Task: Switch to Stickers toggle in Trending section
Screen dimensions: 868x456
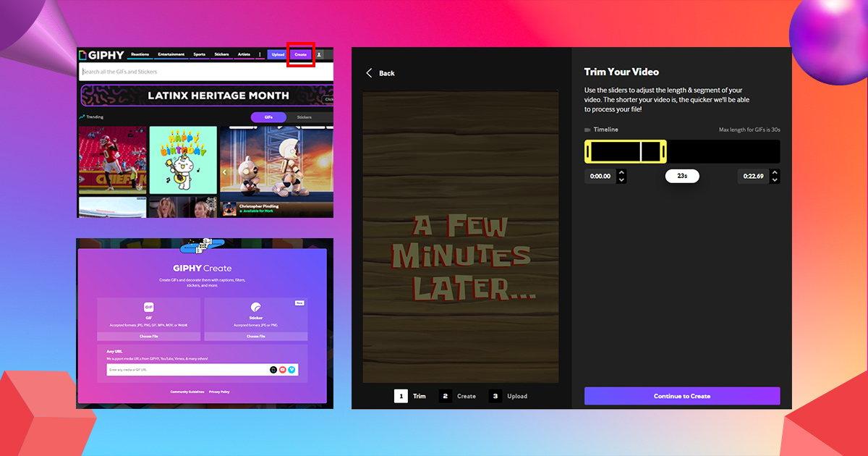Action: click(x=305, y=117)
